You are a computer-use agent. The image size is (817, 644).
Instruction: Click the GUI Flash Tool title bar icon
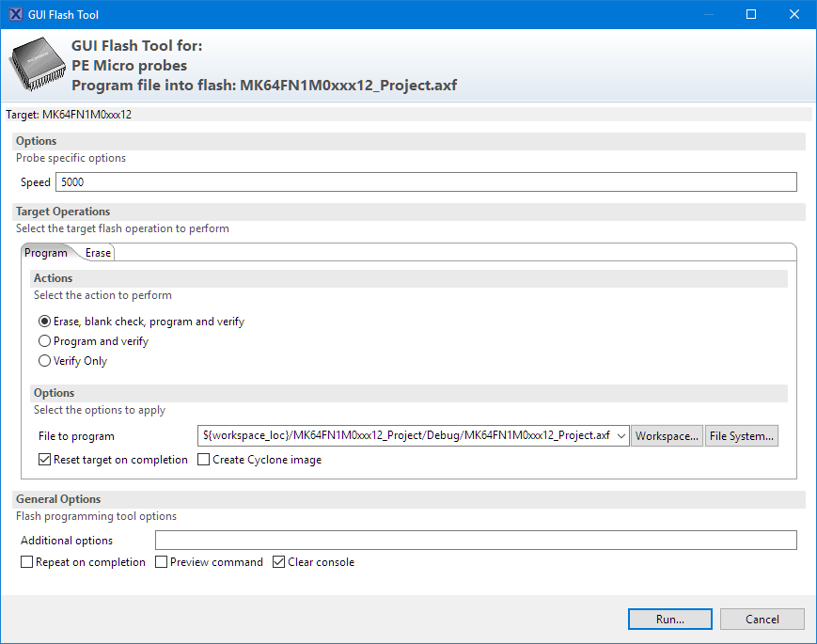[x=16, y=14]
